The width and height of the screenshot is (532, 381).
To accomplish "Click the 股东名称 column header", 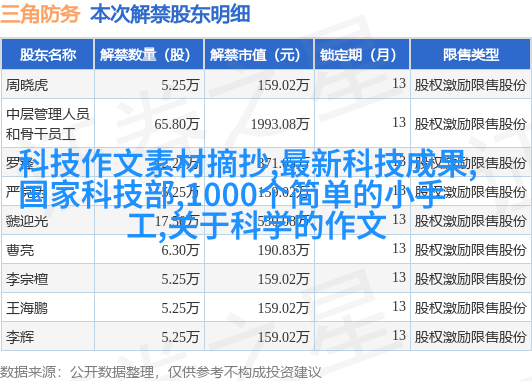I will coord(48,55).
